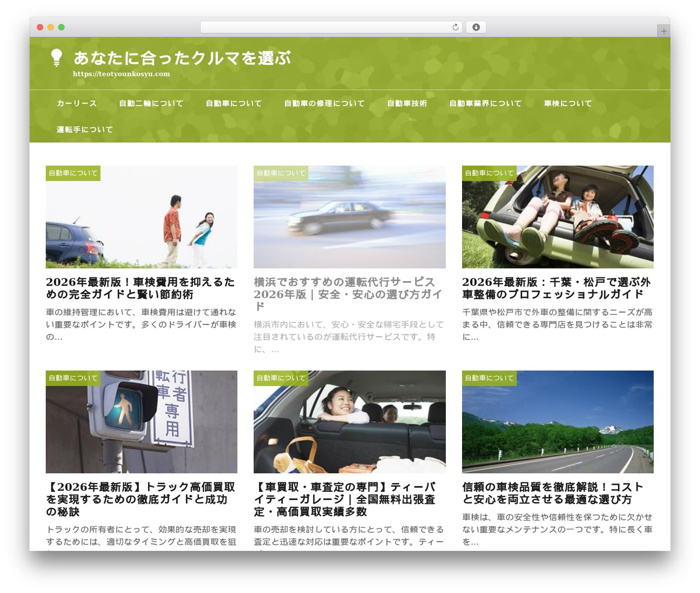
Task: Click category tag on 車買取・車査定 article
Action: [281, 378]
